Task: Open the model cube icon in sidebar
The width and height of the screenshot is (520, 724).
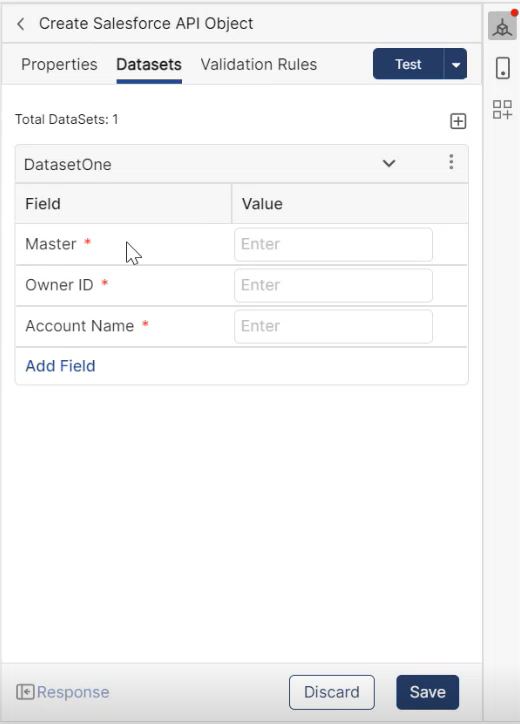Action: [x=502, y=27]
